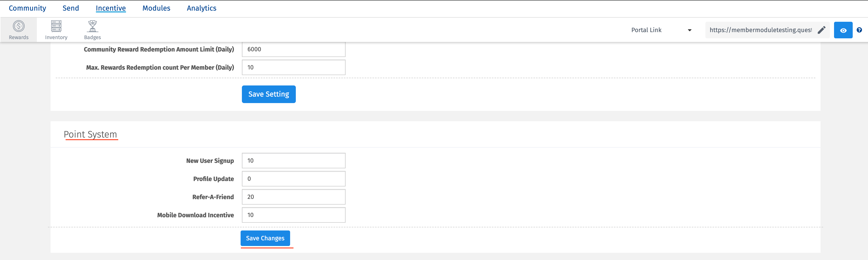Viewport: 868px width, 260px height.
Task: Select the Rewards section icon
Action: point(18,29)
